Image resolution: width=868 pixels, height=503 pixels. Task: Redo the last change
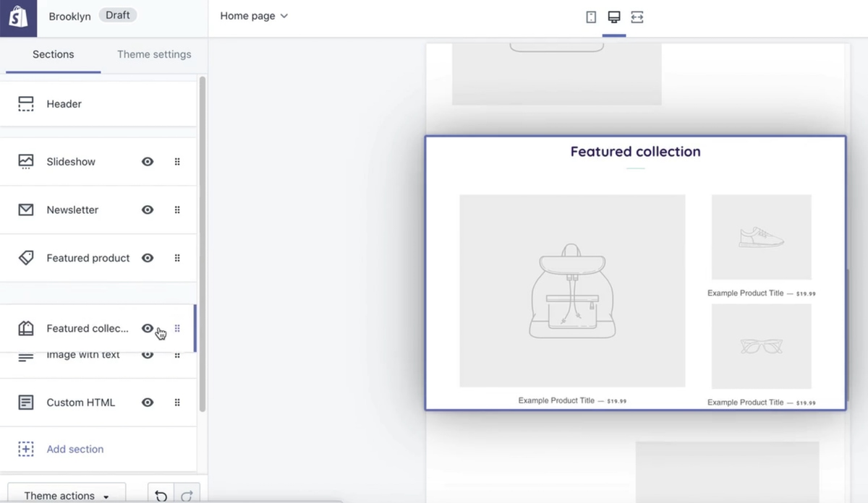pyautogui.click(x=187, y=495)
